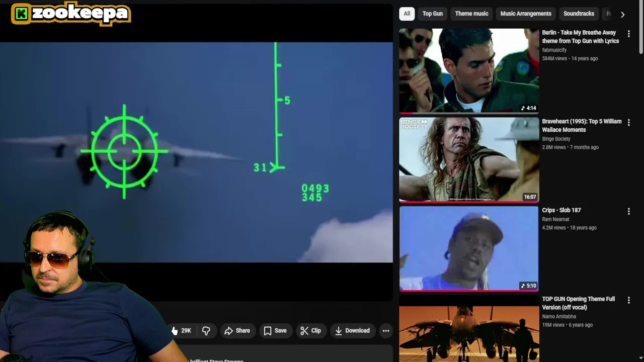Visit the Ram Neamat channel

(x=555, y=219)
